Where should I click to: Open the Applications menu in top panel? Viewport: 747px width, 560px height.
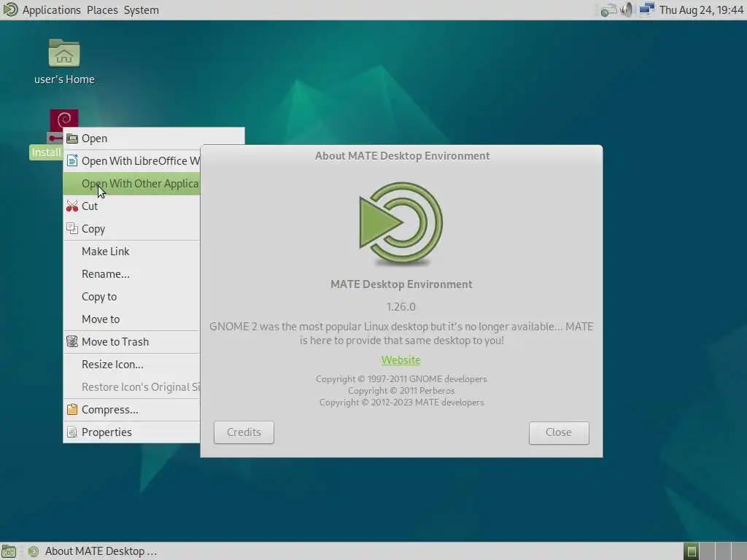pyautogui.click(x=52, y=10)
